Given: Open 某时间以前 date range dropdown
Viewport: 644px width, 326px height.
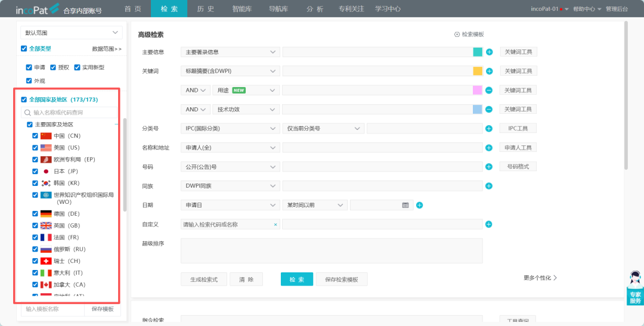Looking at the screenshot, I should tap(315, 205).
